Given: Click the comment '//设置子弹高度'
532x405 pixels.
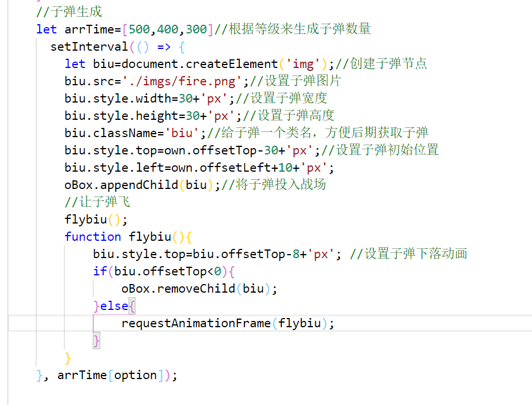Looking at the screenshot, I should click(x=288, y=115).
